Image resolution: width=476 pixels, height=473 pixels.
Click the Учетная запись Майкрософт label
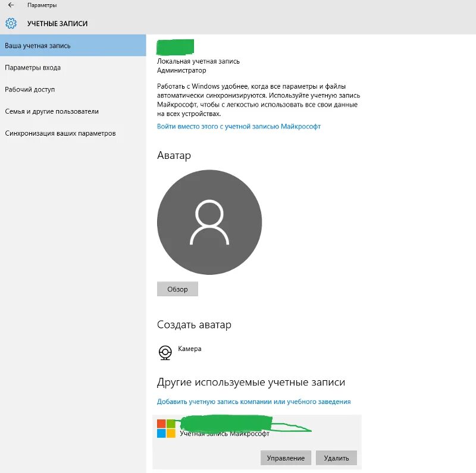(224, 434)
